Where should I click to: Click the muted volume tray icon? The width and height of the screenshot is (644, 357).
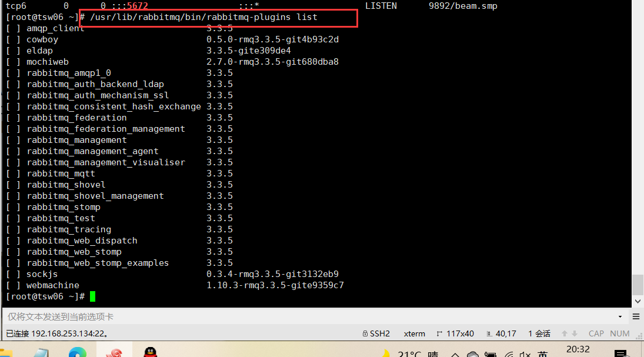[525, 354]
